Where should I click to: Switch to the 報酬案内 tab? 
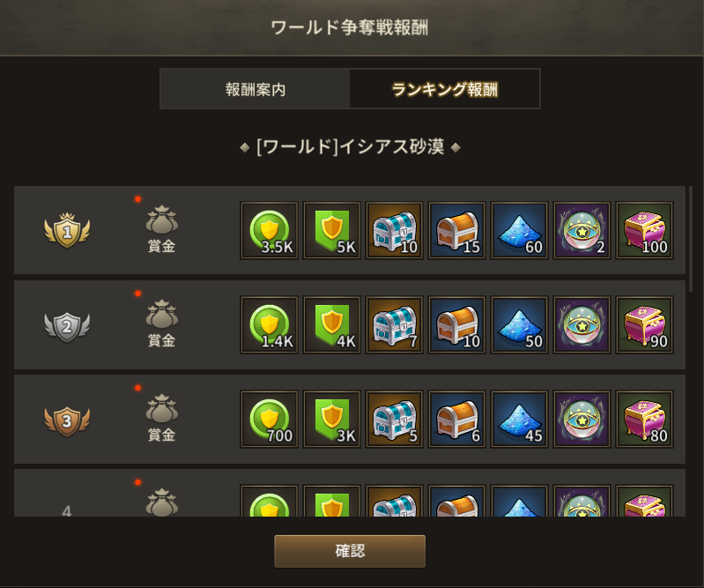pos(255,89)
